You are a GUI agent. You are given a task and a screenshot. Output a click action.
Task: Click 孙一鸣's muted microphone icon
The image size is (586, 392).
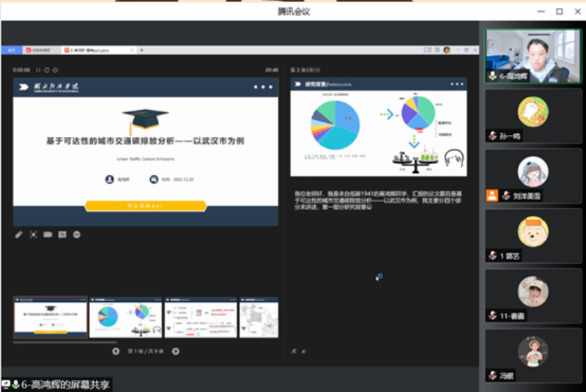tap(492, 136)
